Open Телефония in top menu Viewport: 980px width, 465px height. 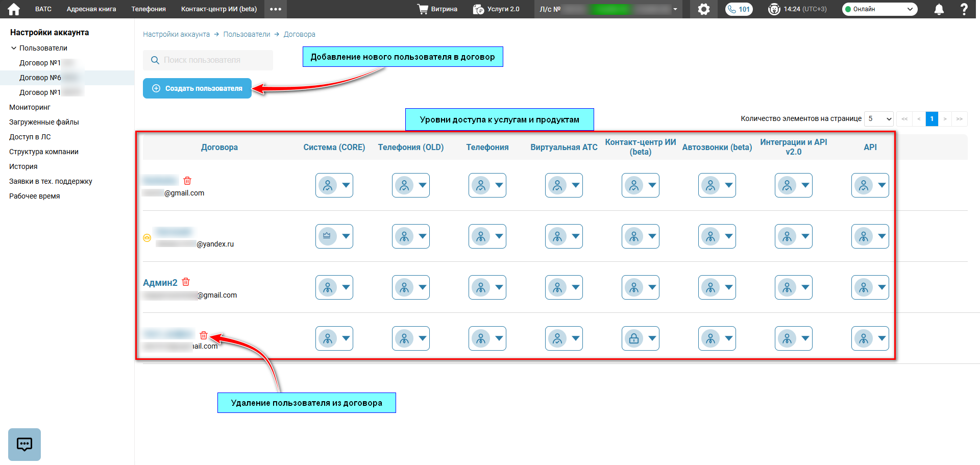(x=149, y=9)
